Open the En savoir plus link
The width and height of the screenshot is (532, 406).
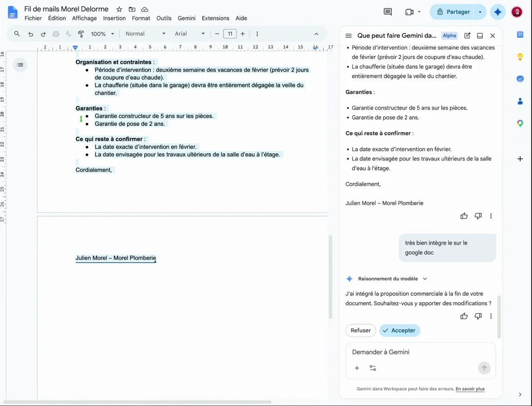[x=470, y=389]
